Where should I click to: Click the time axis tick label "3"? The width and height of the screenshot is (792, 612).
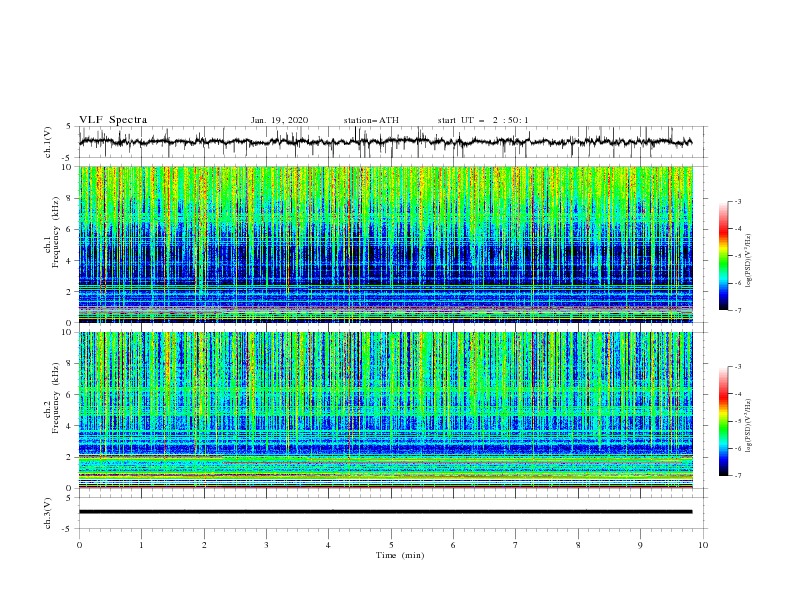coord(266,545)
